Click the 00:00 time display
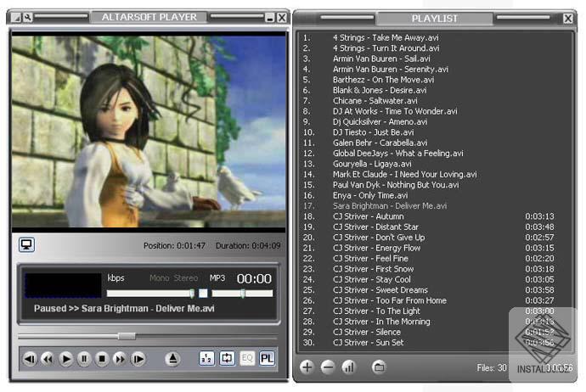Image resolution: width=586 pixels, height=392 pixels. [254, 278]
